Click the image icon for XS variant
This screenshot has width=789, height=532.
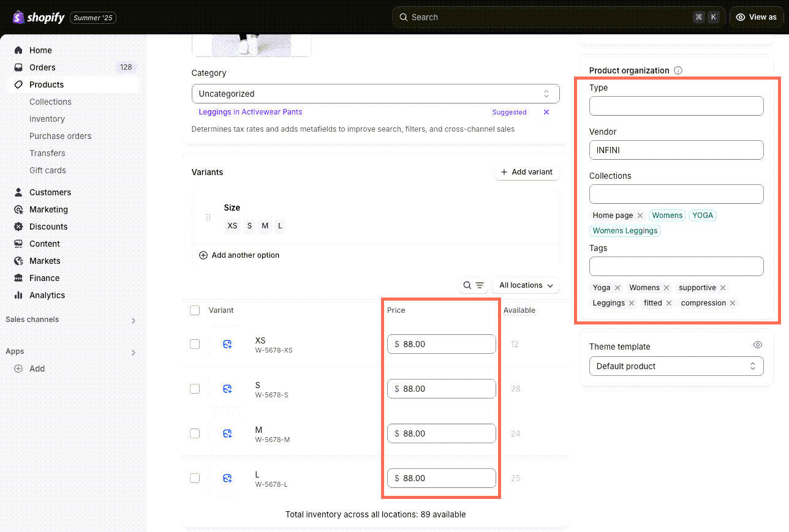tap(227, 345)
